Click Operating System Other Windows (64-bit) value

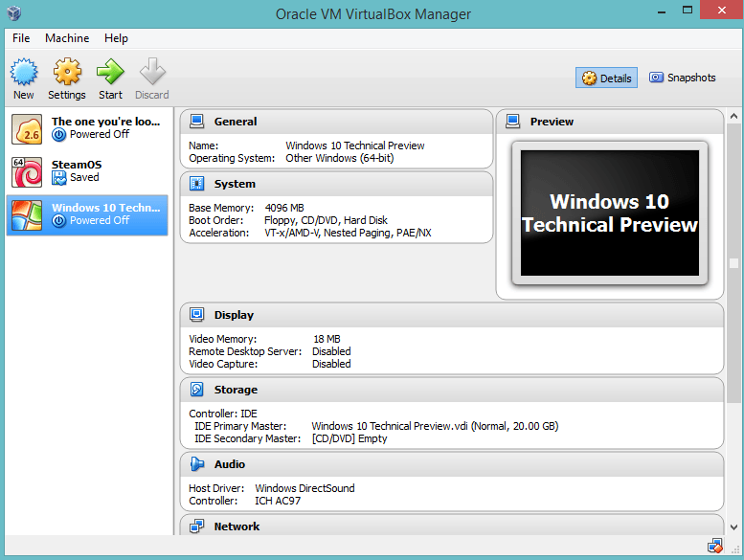(340, 158)
